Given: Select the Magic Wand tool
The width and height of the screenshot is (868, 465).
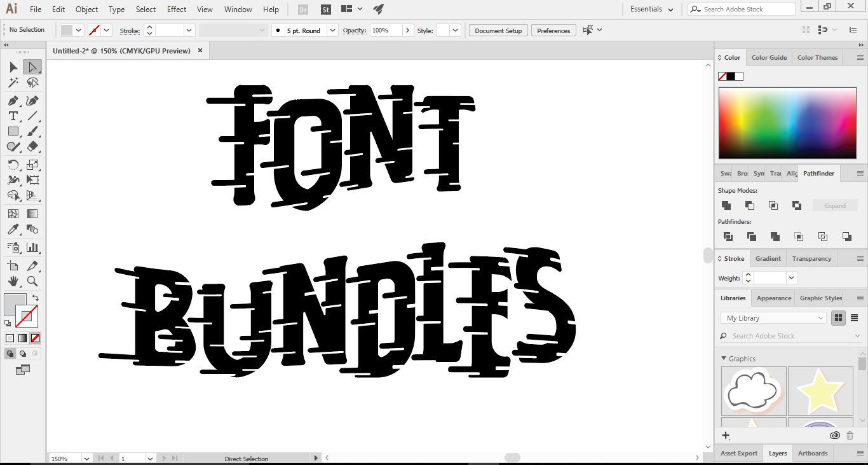Looking at the screenshot, I should click(13, 83).
